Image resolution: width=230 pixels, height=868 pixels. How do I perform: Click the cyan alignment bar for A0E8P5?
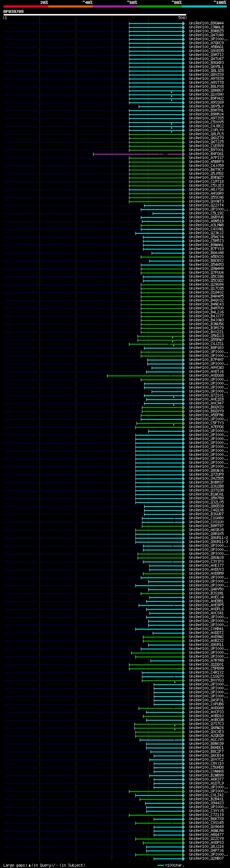(161, 605)
